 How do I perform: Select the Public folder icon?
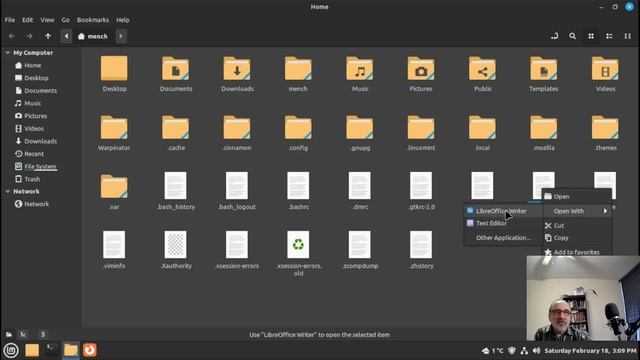(x=482, y=69)
